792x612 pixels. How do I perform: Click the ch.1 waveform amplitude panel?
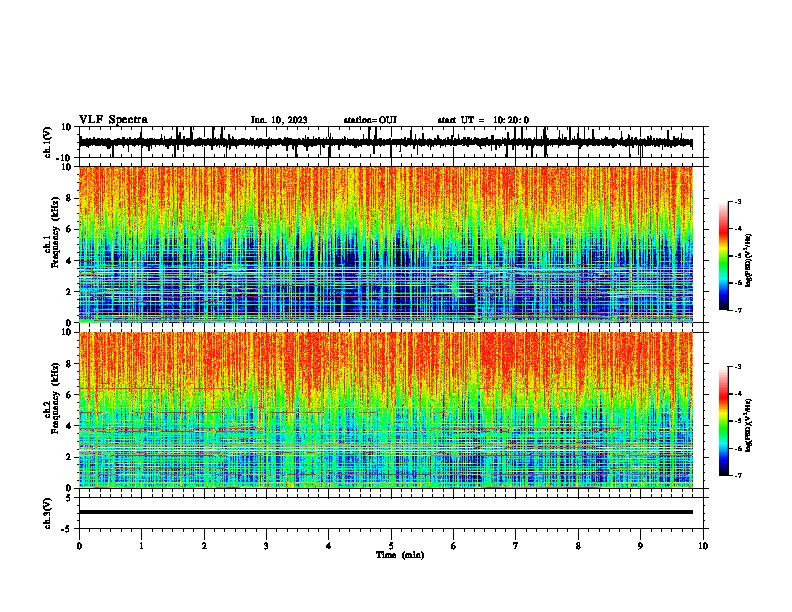click(390, 142)
